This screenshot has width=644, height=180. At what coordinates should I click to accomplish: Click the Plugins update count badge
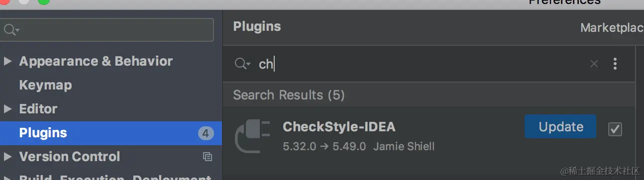point(206,133)
